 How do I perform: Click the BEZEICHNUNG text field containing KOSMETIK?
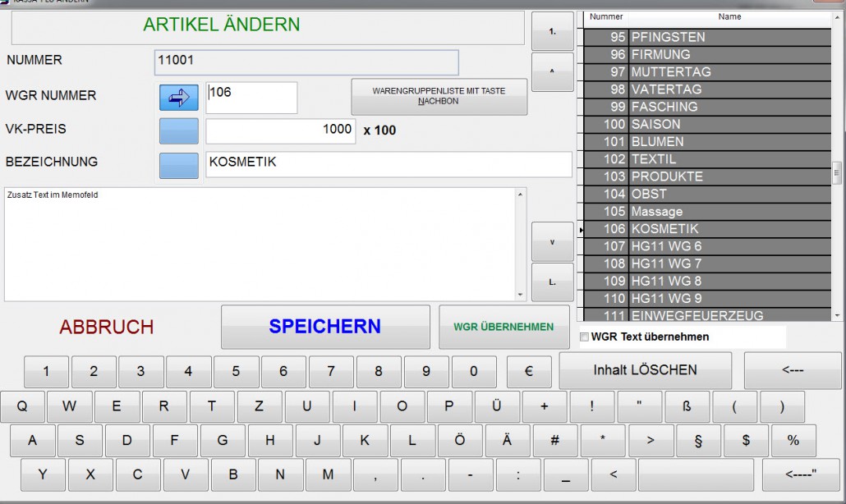[x=388, y=164]
